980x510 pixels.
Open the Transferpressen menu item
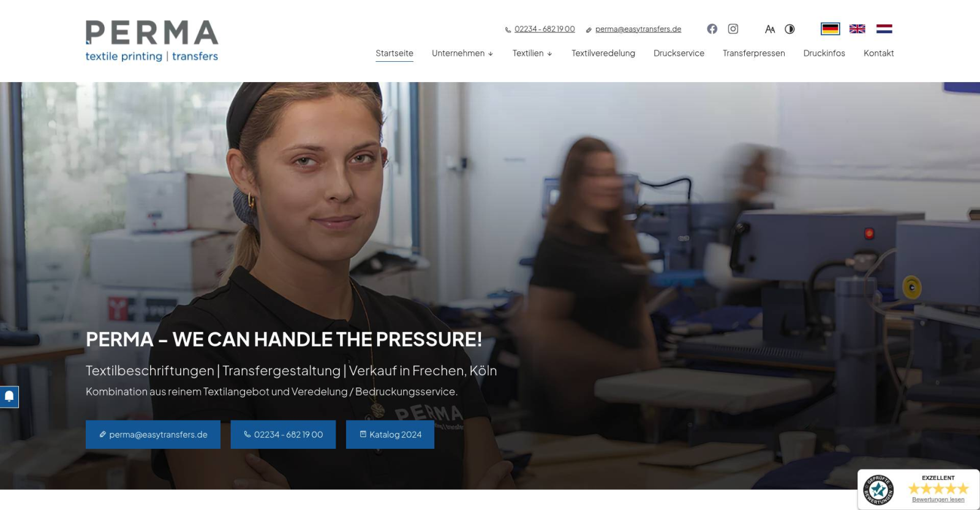tap(754, 53)
